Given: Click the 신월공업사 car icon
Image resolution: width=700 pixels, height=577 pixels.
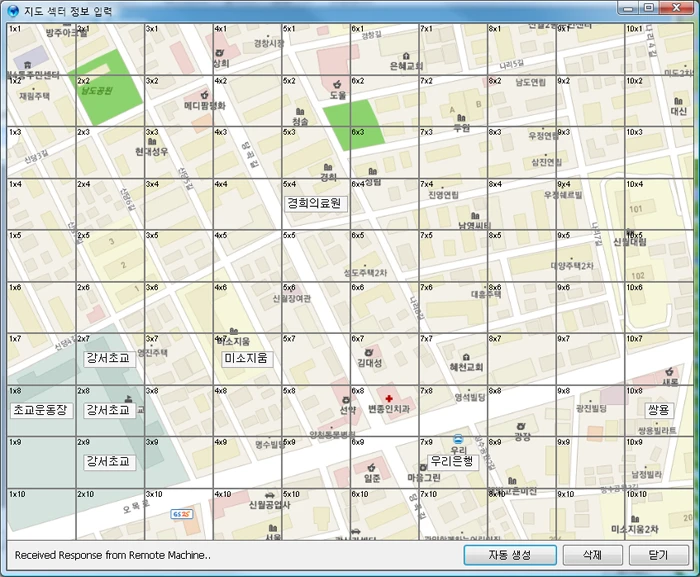Looking at the screenshot, I should [x=269, y=495].
